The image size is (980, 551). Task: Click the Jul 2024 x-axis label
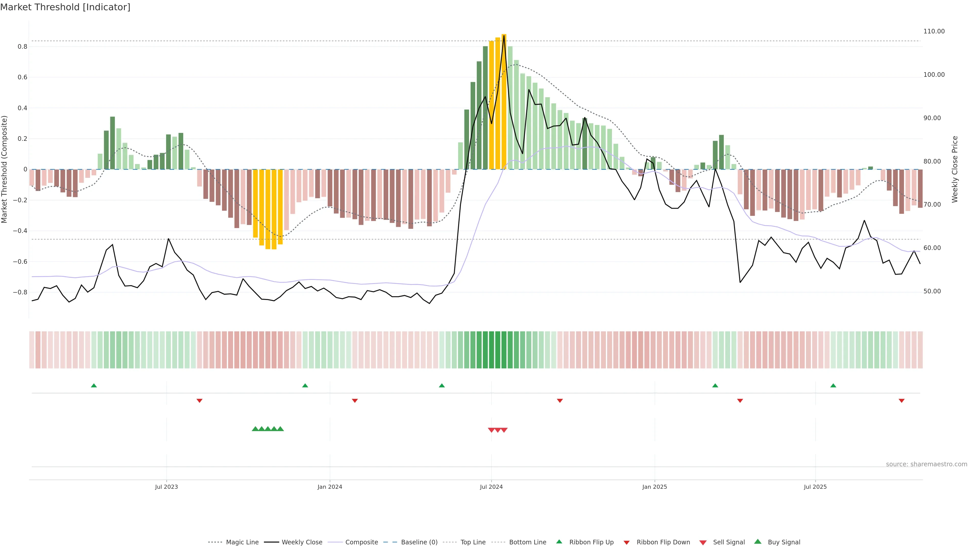[x=491, y=487]
